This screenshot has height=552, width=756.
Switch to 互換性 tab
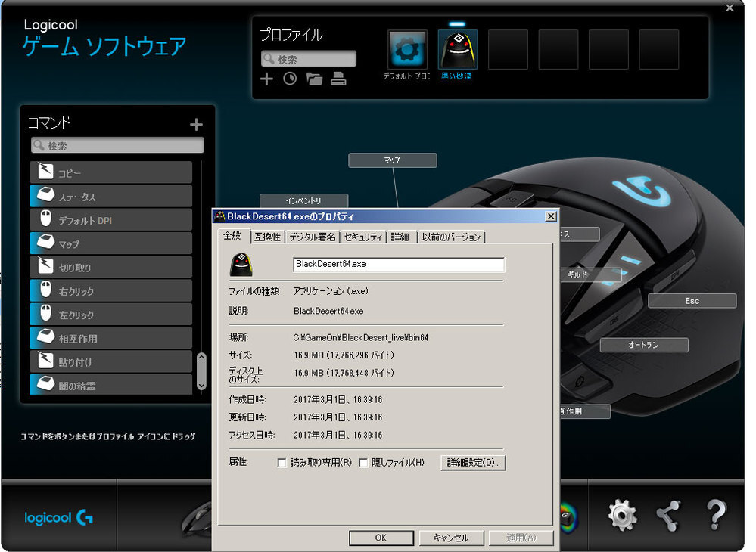(x=268, y=237)
